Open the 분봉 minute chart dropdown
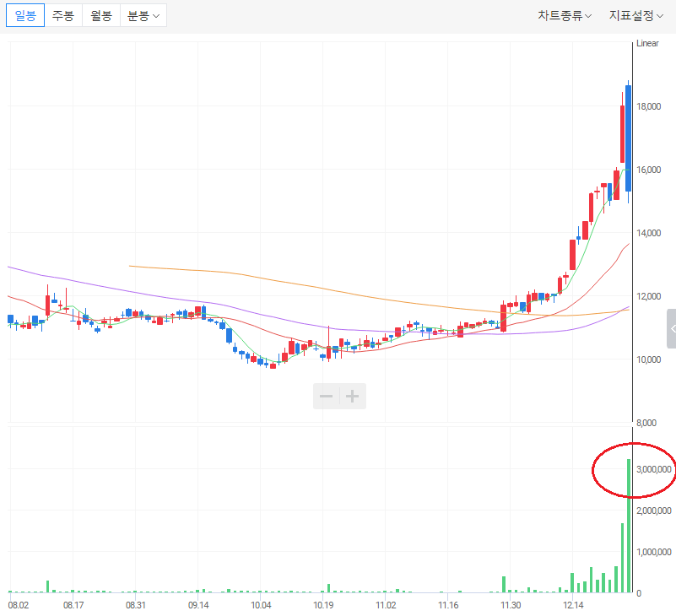 [143, 15]
